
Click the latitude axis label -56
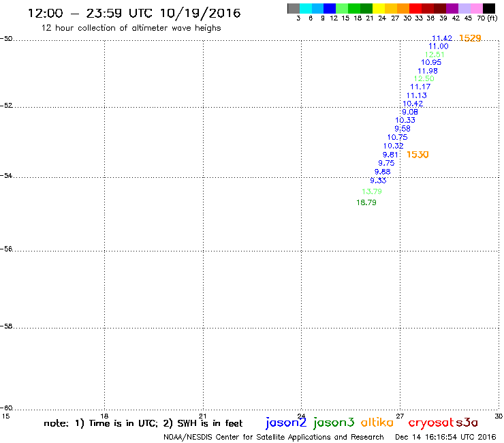click(x=6, y=249)
